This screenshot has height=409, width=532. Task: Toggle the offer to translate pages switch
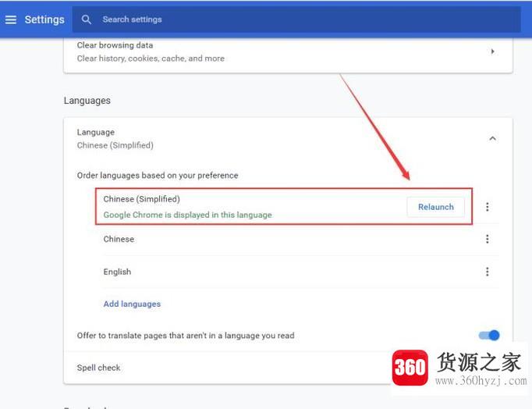pos(489,336)
